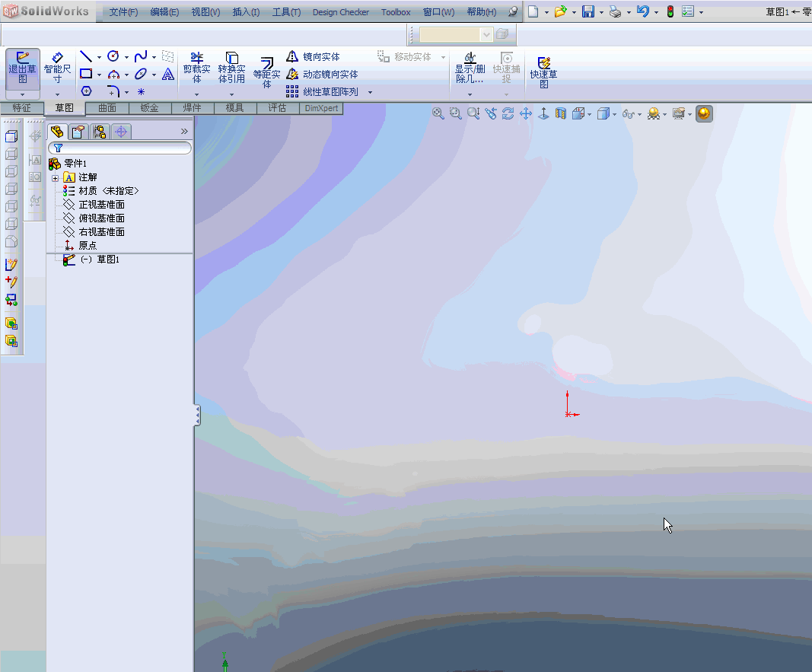Viewport: 812px width, 672px height.
Task: Click the New document icon
Action: 533,11
